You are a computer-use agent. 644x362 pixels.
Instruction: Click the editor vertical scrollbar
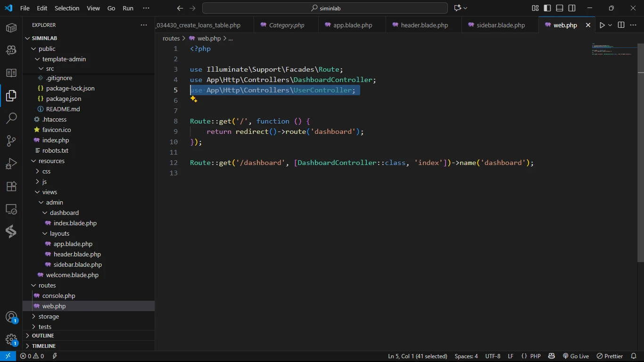click(641, 151)
